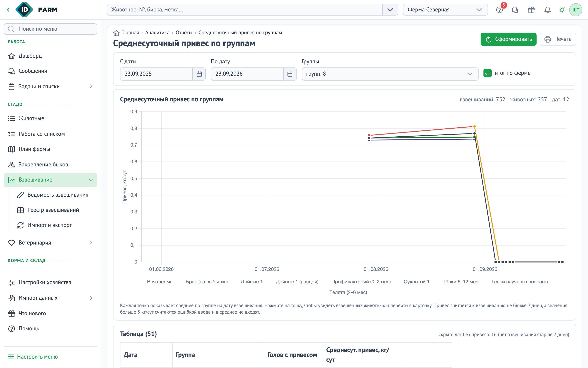Open calendar picker for С даты
Viewport: 588px width, 368px height.
pyautogui.click(x=199, y=74)
